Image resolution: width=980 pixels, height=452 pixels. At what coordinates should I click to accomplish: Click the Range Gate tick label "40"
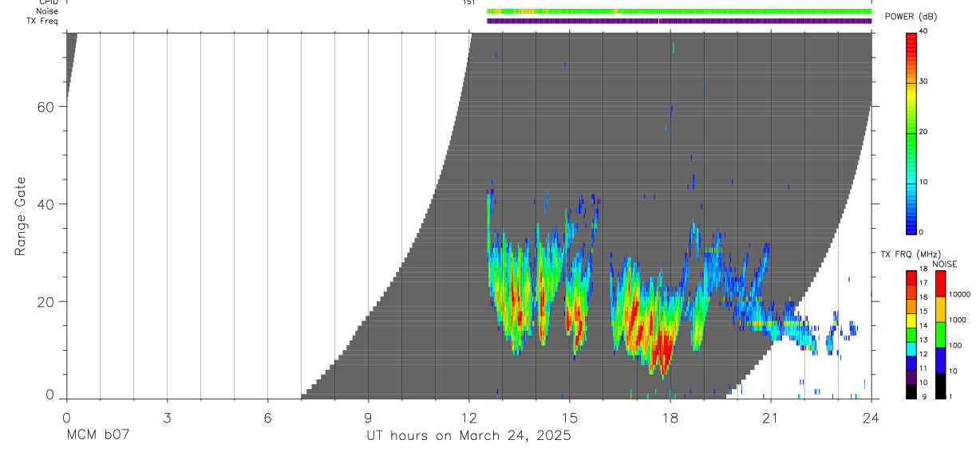click(x=46, y=204)
